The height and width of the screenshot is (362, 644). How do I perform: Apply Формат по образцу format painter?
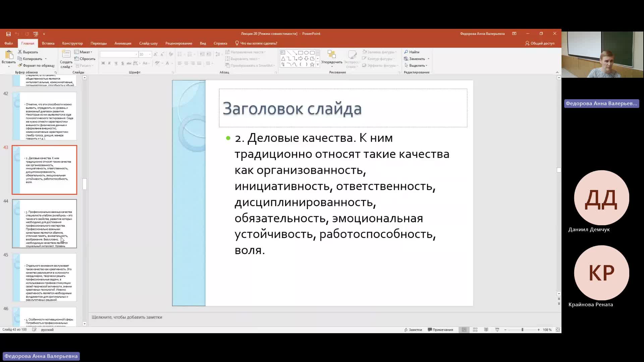(x=36, y=65)
